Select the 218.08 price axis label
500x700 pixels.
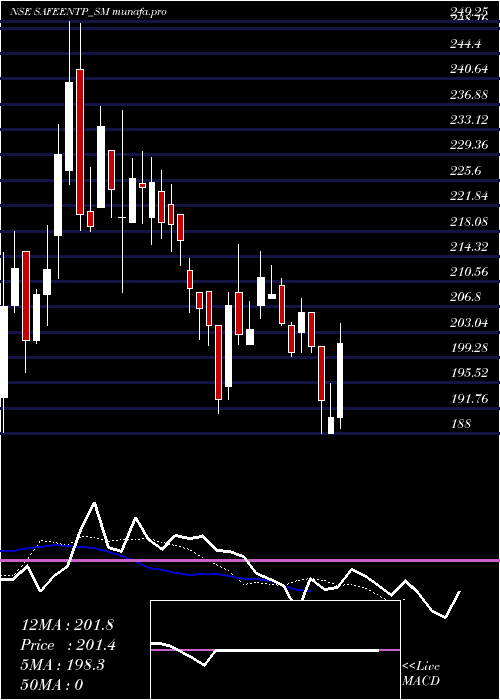470,221
